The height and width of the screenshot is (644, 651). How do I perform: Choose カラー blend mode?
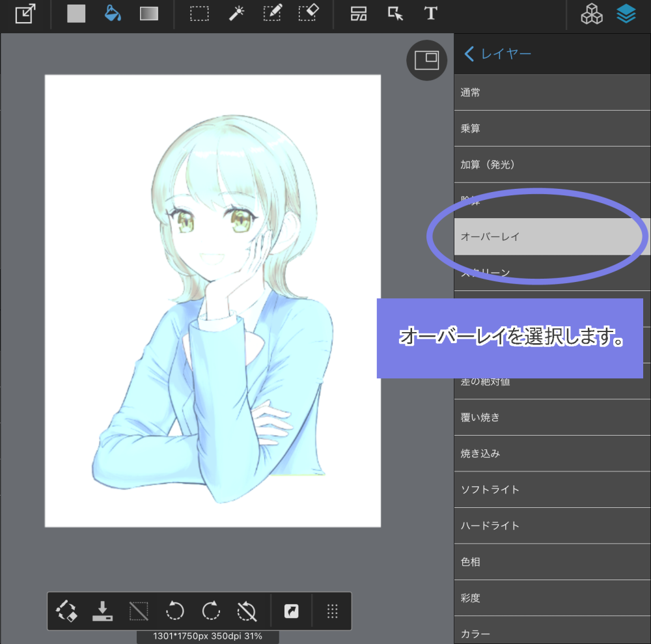[x=552, y=631]
